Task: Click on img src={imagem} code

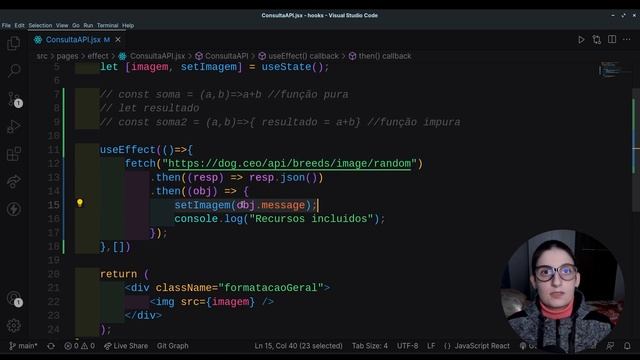Action: (212, 302)
